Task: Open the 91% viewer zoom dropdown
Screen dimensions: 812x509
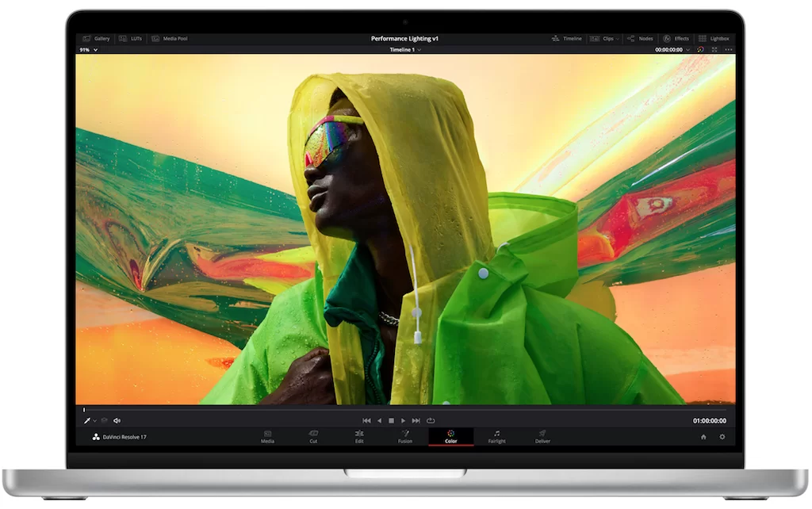Action: [x=89, y=50]
